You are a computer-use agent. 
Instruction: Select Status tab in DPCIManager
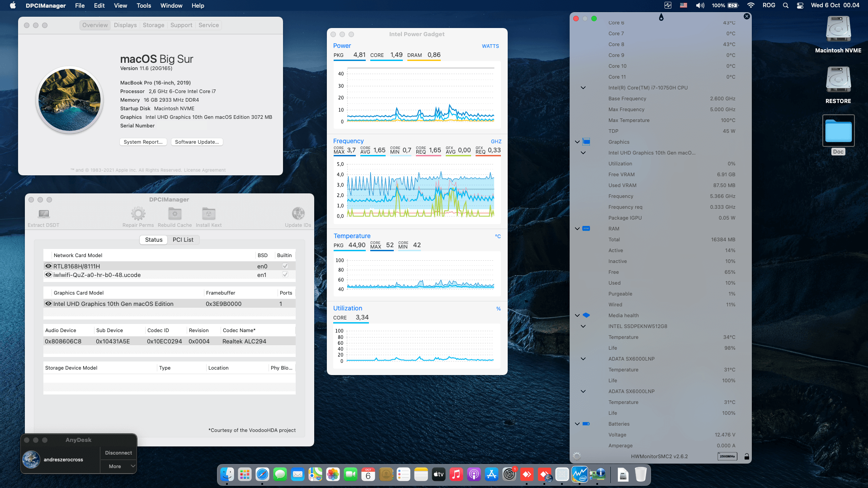click(x=154, y=240)
